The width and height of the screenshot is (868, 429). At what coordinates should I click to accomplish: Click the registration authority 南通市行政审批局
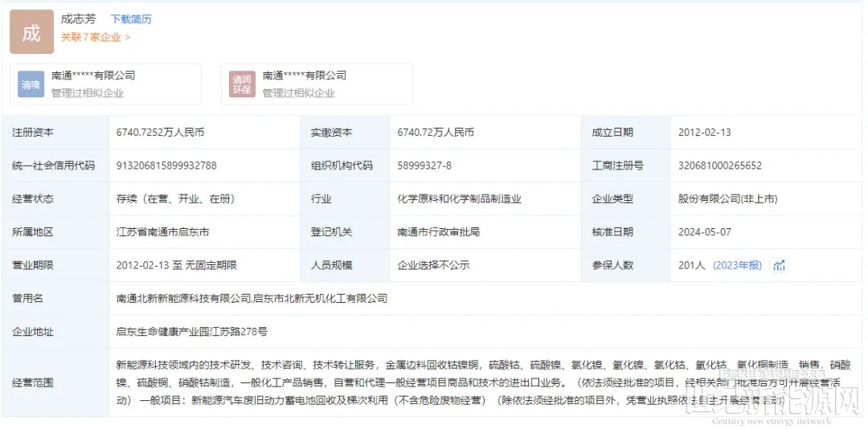click(x=438, y=232)
